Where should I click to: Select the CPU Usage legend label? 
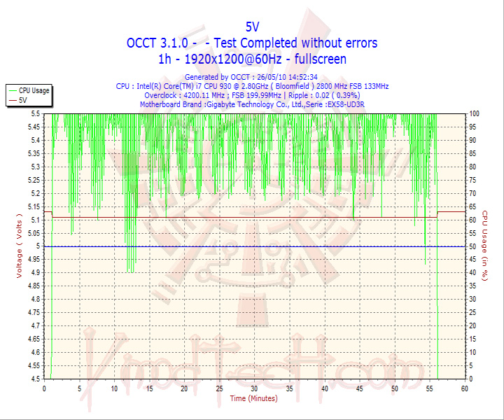tap(34, 90)
